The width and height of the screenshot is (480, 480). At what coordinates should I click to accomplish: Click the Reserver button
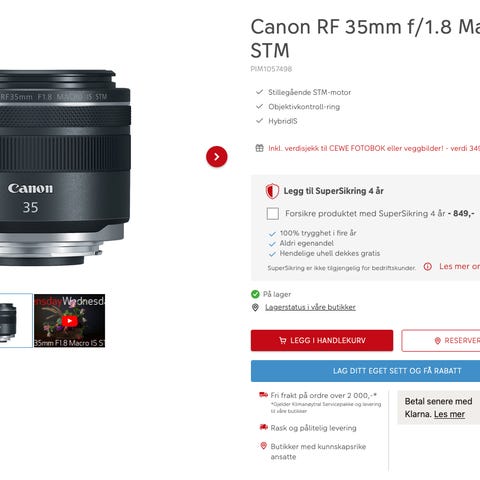tap(441, 341)
